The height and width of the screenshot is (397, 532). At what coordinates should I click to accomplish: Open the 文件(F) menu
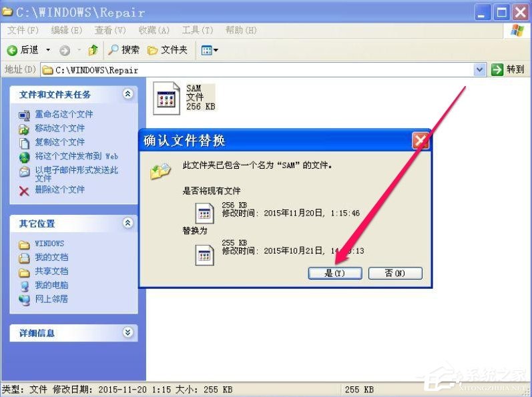click(x=23, y=31)
